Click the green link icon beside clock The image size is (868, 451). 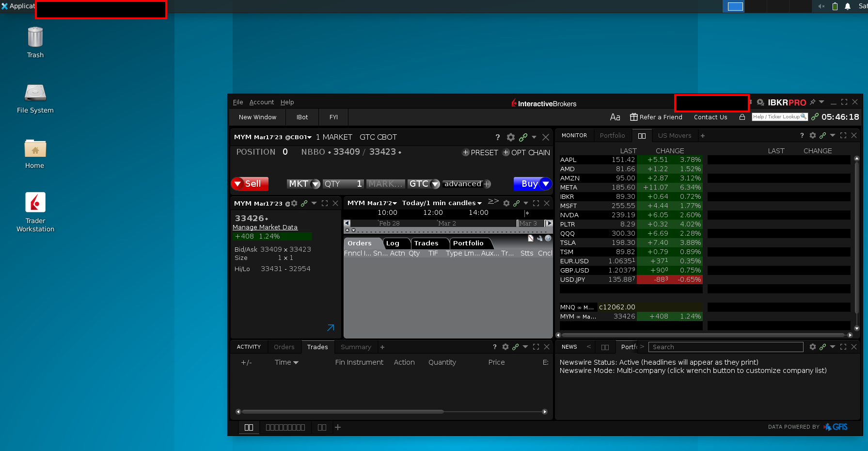pos(815,117)
